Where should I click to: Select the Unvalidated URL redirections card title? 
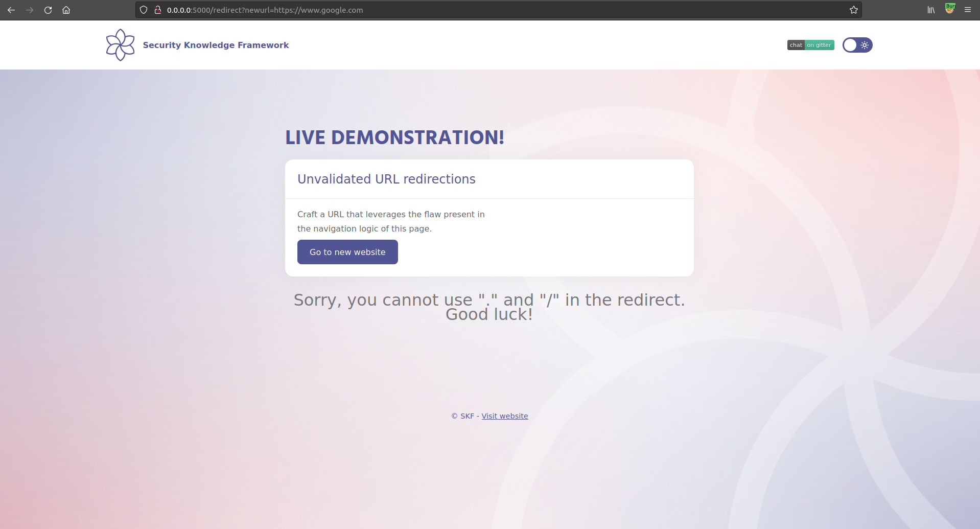point(386,179)
